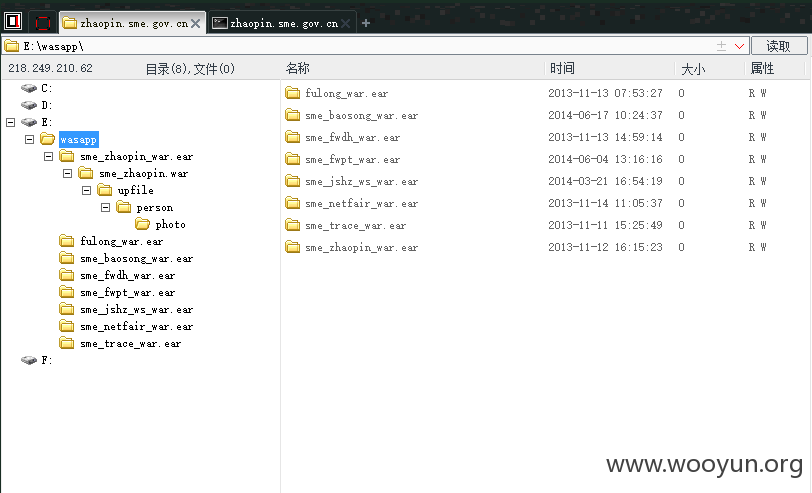The width and height of the screenshot is (812, 493).
Task: Click sme_fwdh_war.ear folder icon in file list
Action: pos(293,137)
